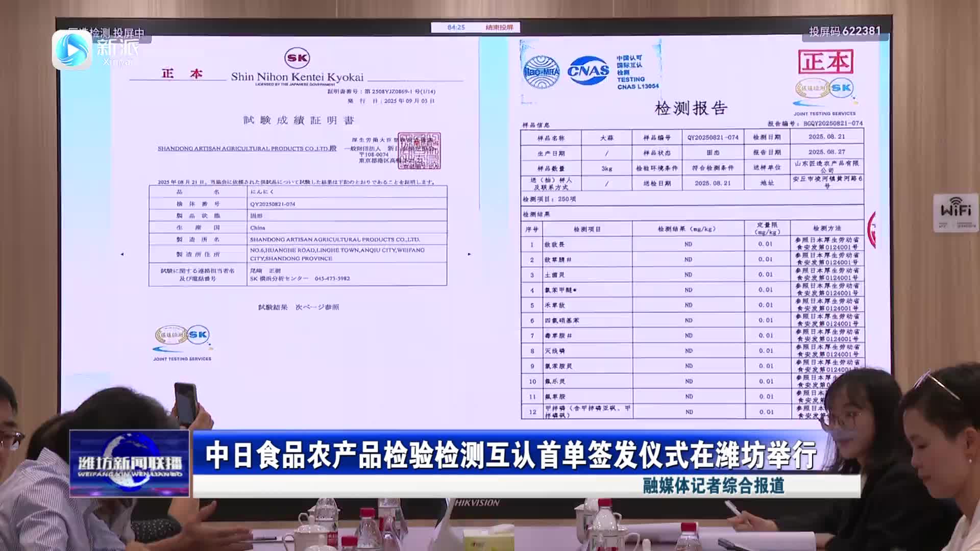
Task: Click the Joint Testing Services logo at the certificate bottom
Action: (x=182, y=343)
